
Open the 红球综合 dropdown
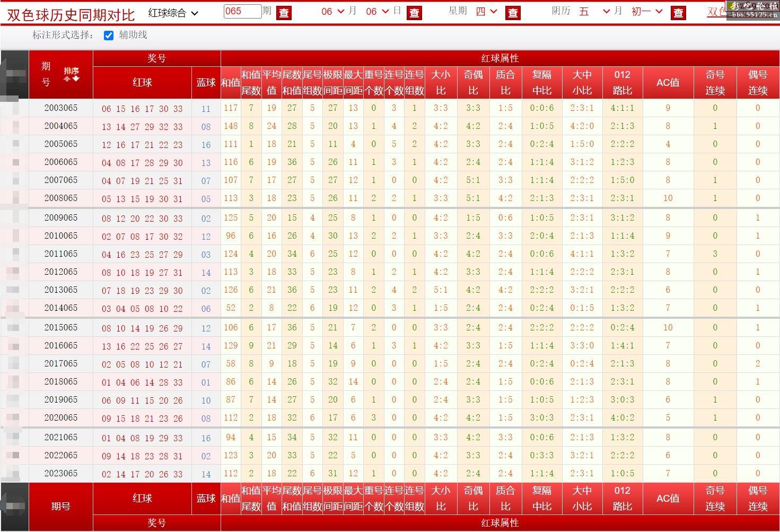[x=173, y=13]
